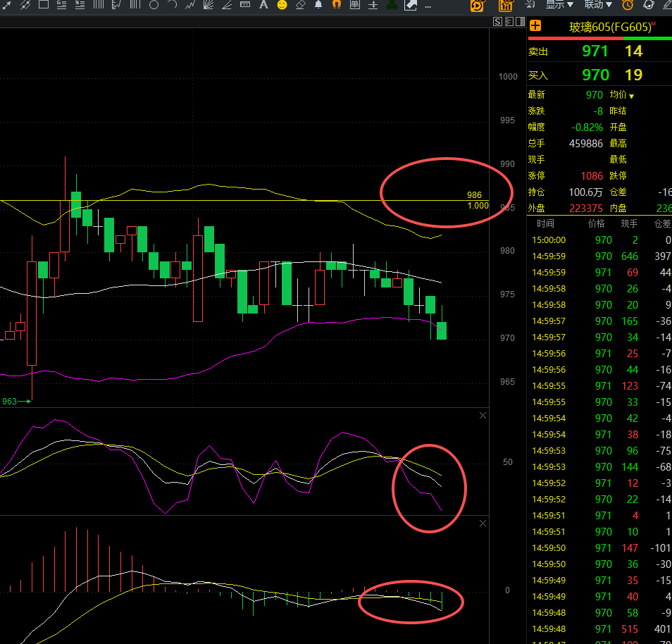
Task: Insert a smiley emoji marker
Action: (x=282, y=5)
